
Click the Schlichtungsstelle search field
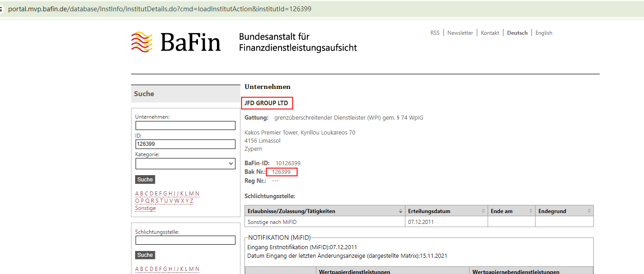tap(185, 240)
